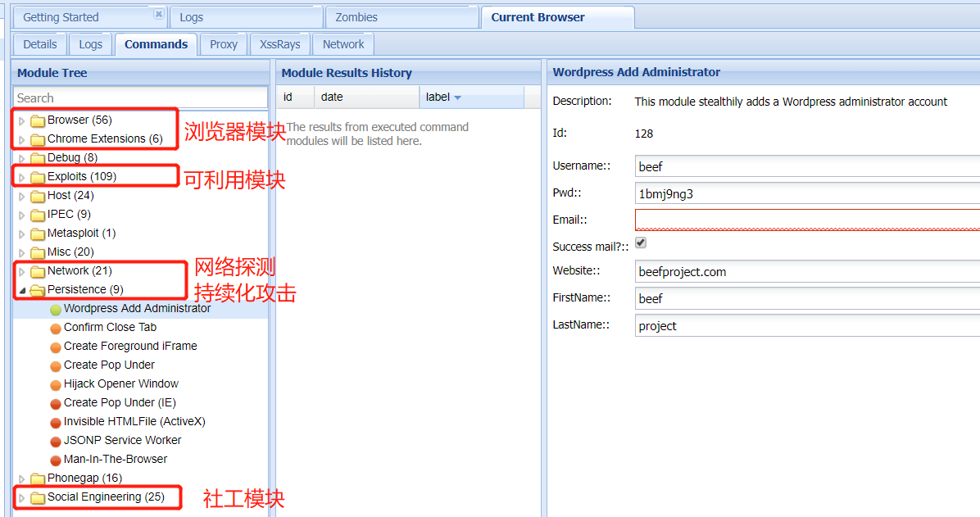Click the Metasploit folder icon
Image resolution: width=980 pixels, height=517 pixels.
coord(38,234)
